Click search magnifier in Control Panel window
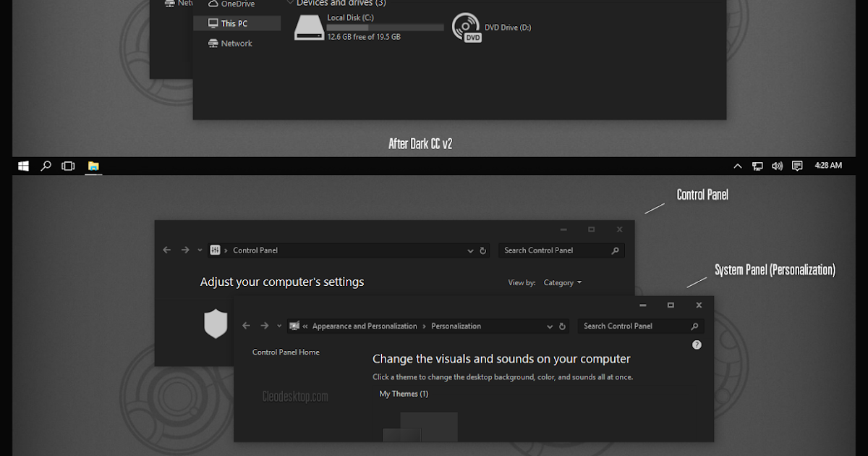Viewport: 868px width, 456px height. pos(616,250)
